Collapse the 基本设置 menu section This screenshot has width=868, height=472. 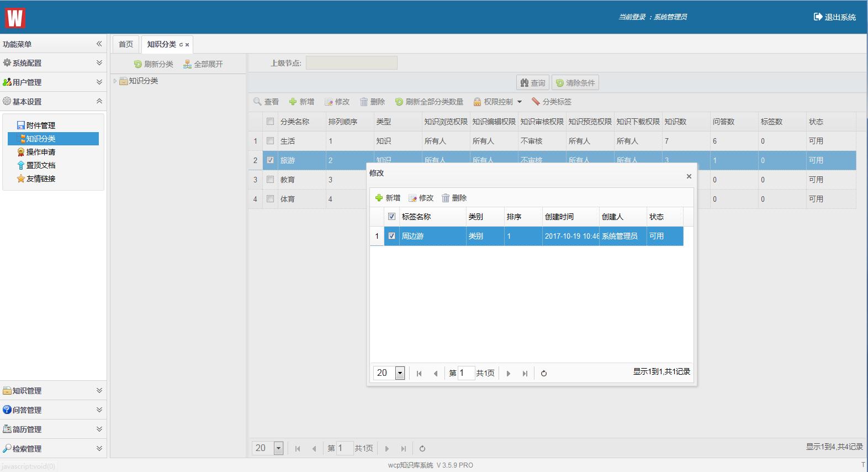tap(99, 101)
